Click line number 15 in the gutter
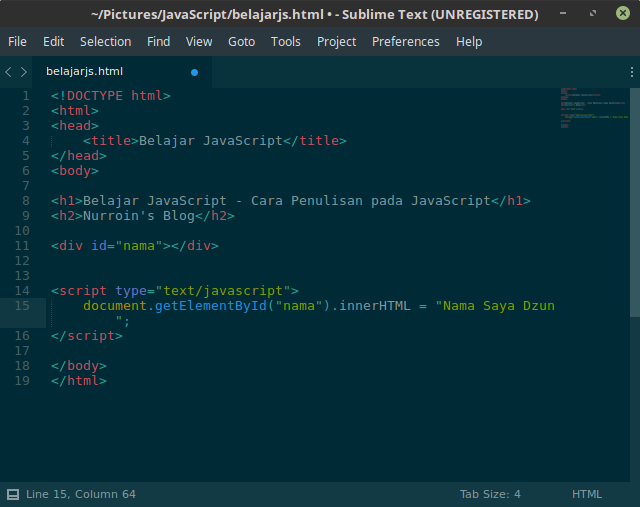The height and width of the screenshot is (507, 640). pos(22,306)
